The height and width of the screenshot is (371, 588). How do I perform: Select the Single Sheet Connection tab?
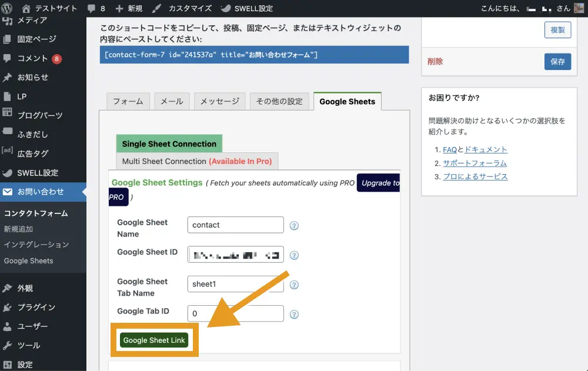(x=169, y=144)
